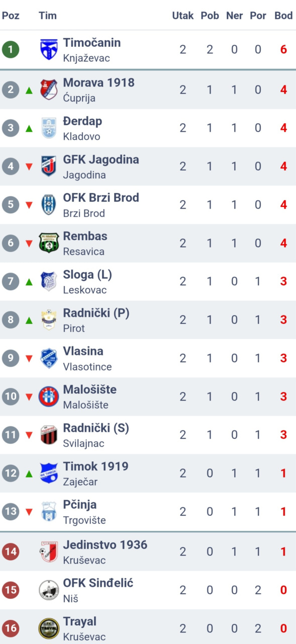Select the Timok 1919 blue shield logo
The height and width of the screenshot is (644, 296).
49,473
